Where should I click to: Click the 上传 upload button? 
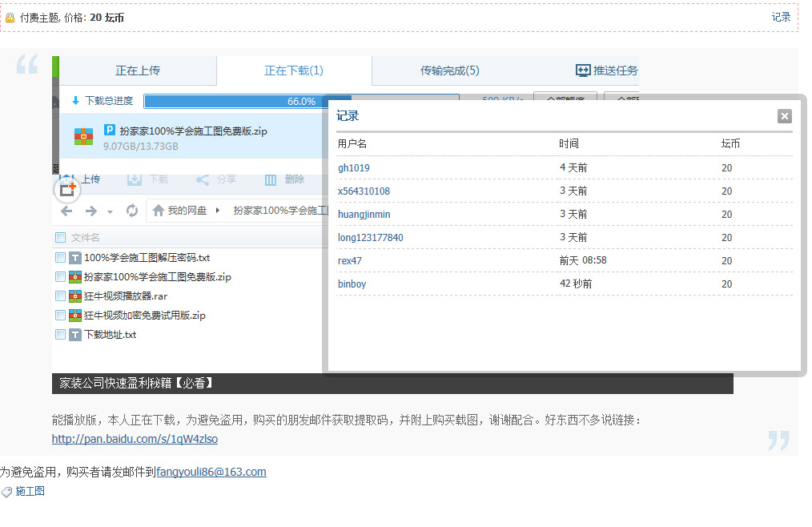click(80, 179)
